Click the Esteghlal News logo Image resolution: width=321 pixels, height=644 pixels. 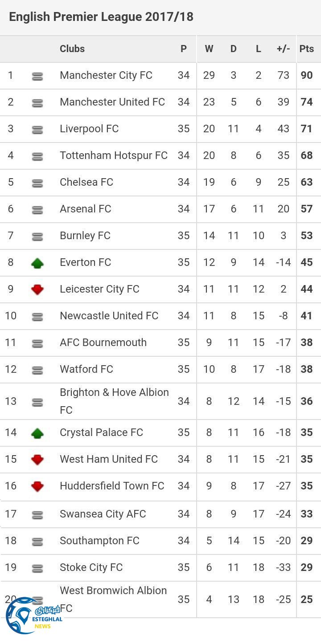pyautogui.click(x=33, y=616)
